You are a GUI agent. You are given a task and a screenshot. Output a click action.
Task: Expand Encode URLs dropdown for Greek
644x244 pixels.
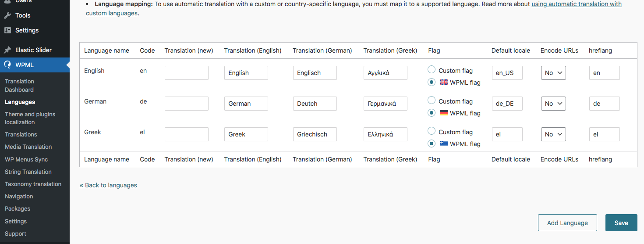(553, 134)
